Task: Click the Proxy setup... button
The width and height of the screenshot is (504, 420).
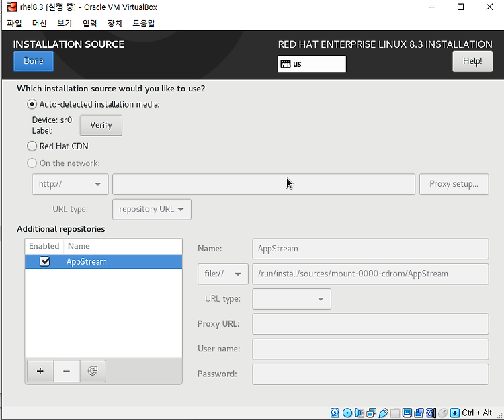Action: click(x=454, y=184)
